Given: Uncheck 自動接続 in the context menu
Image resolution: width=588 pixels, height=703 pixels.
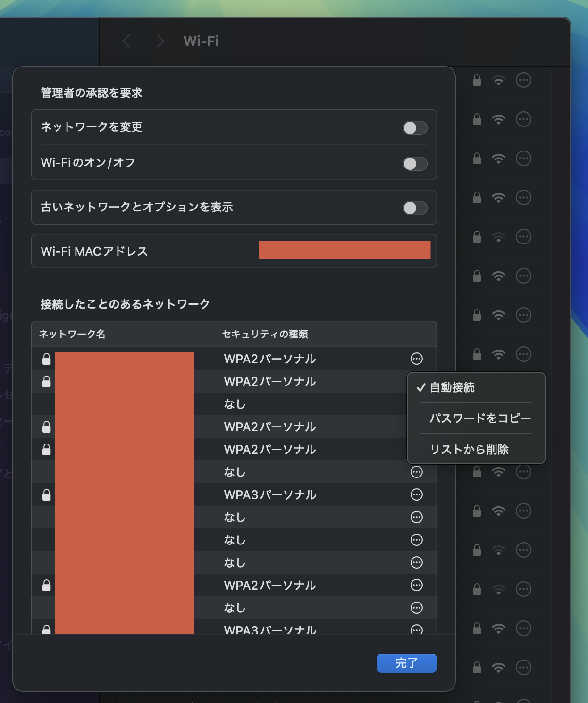Looking at the screenshot, I should (452, 388).
